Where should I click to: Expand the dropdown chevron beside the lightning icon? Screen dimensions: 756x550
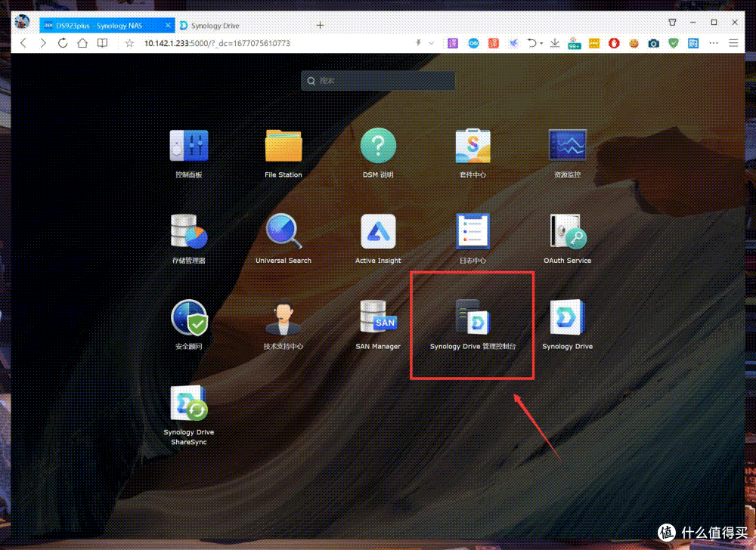point(432,43)
